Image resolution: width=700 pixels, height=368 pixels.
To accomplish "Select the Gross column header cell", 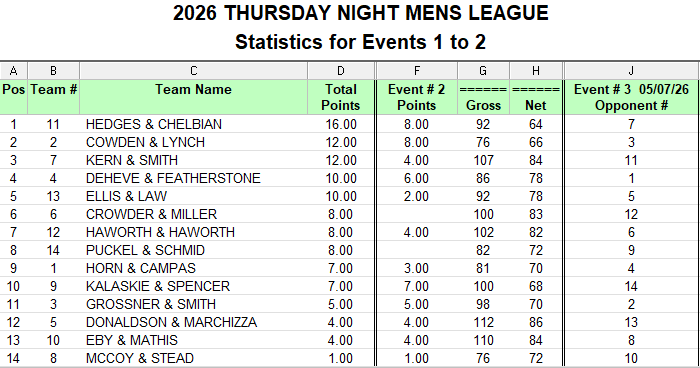I will coord(483,97).
